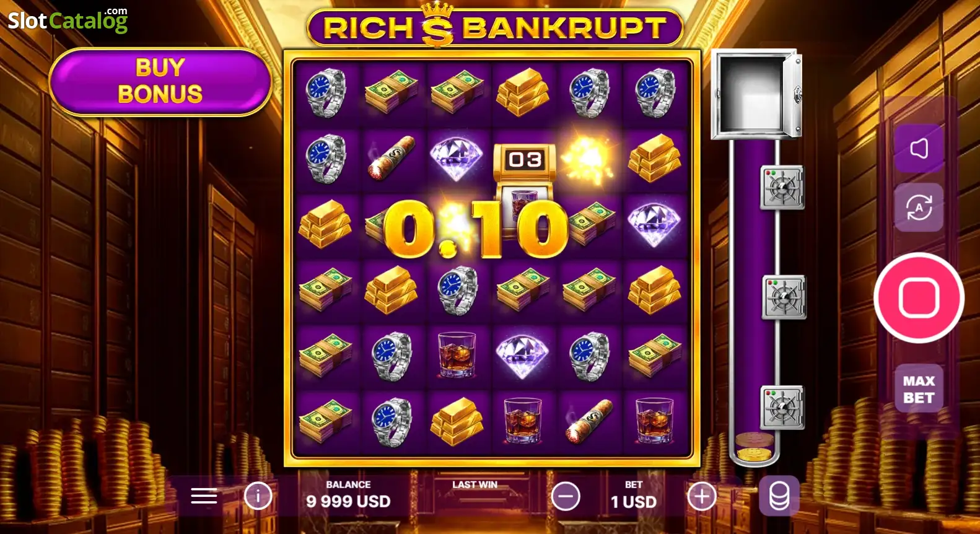Click the middle small locked safe
Image resolution: width=980 pixels, height=534 pixels.
pyautogui.click(x=784, y=298)
